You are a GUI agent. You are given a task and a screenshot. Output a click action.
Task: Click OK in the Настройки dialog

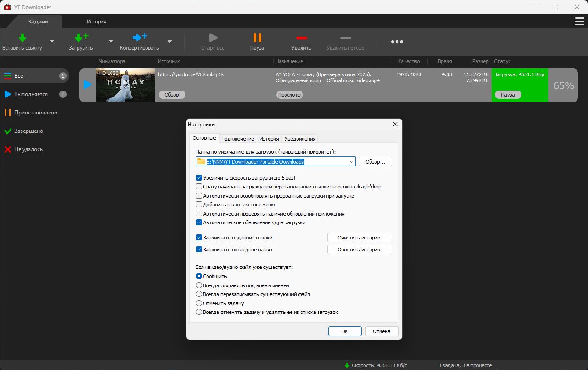point(345,331)
